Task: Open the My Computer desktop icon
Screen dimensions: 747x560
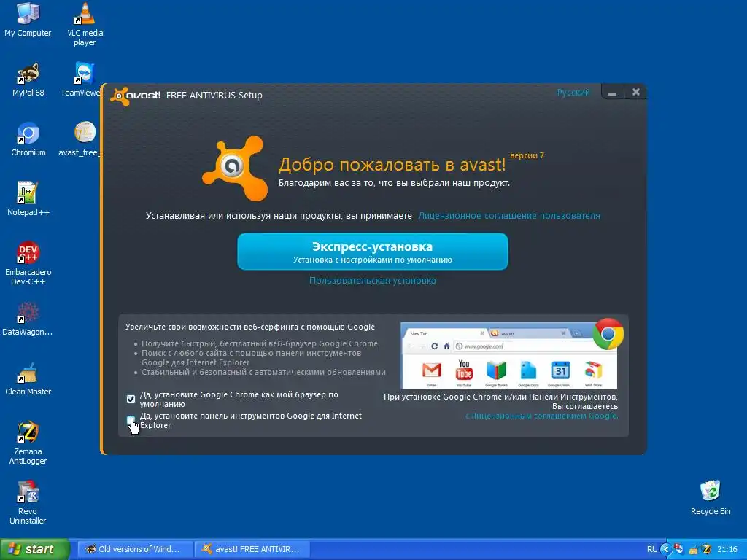Action: (28, 20)
